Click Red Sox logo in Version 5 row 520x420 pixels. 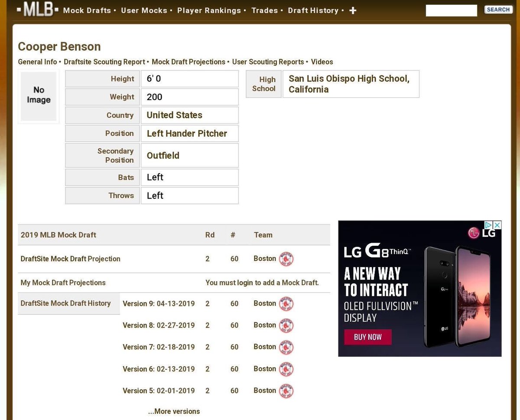point(286,391)
